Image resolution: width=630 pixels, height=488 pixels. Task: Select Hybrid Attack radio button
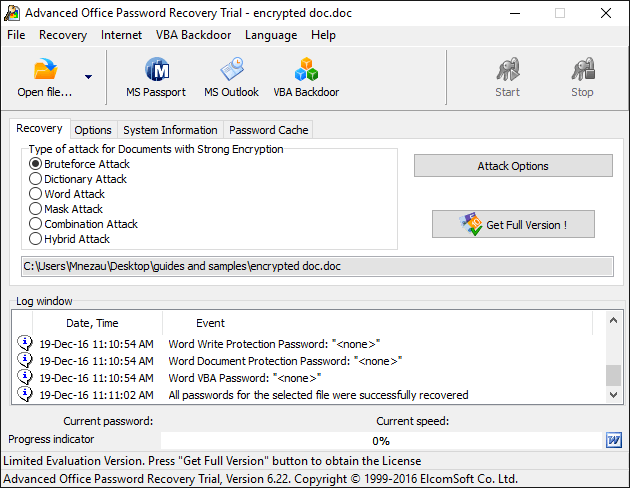pyautogui.click(x=35, y=239)
